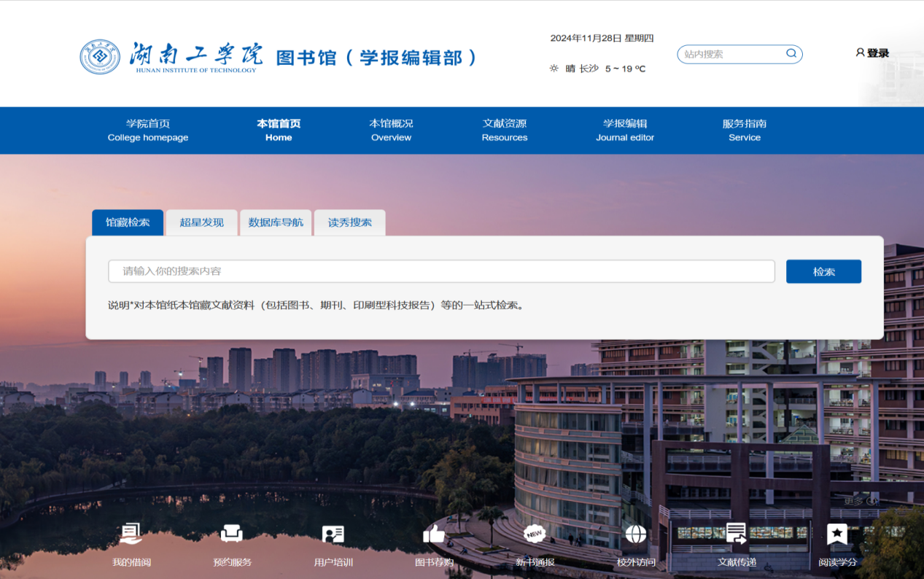This screenshot has height=579, width=924.
Task: Open the 我的借阅 icon
Action: [x=131, y=535]
